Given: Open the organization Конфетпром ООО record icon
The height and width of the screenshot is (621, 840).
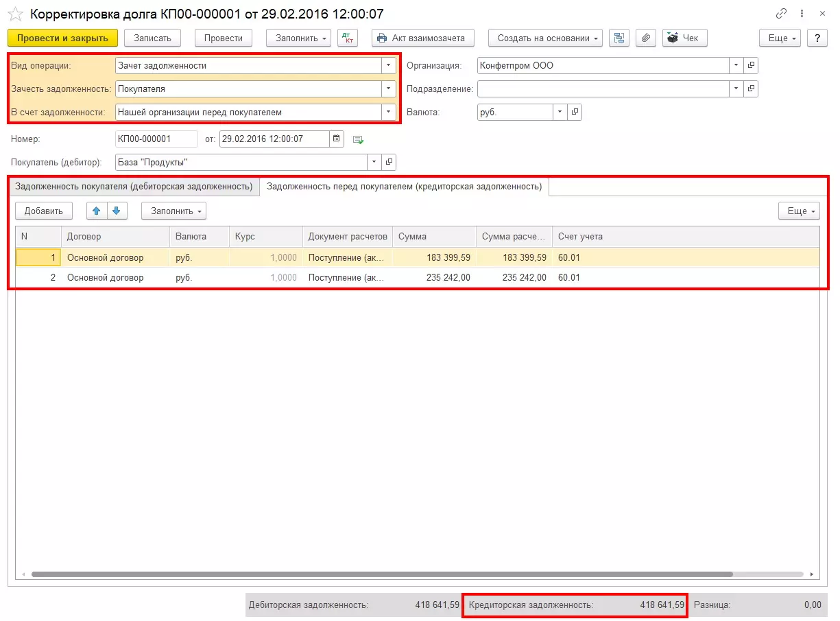Looking at the screenshot, I should coord(751,66).
